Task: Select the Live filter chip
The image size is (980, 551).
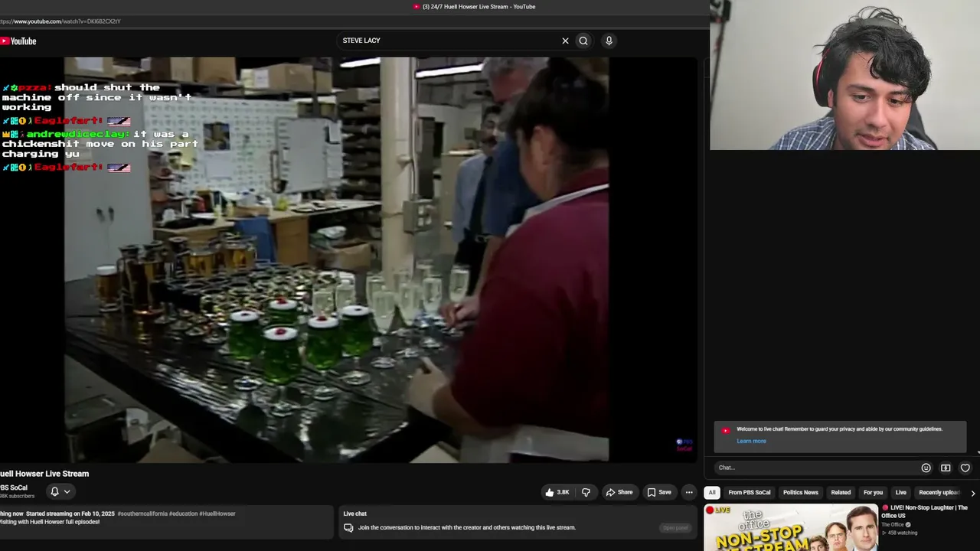Action: [900, 493]
